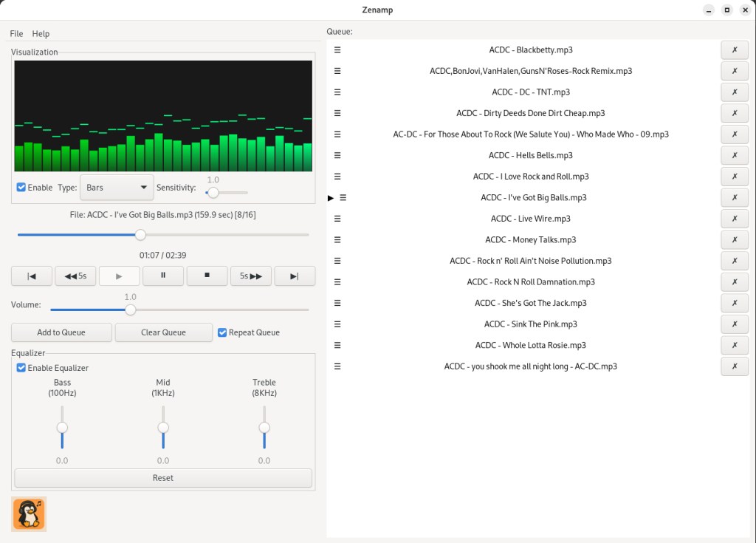This screenshot has height=543, width=756.
Task: Remove Dirty Deeds Done Dirt Cheap from queue
Action: coord(735,113)
